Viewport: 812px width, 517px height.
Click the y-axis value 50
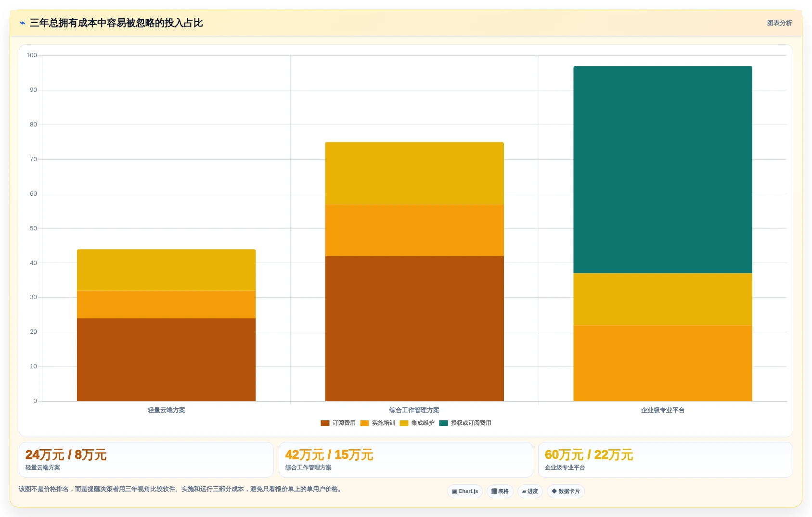tap(33, 228)
